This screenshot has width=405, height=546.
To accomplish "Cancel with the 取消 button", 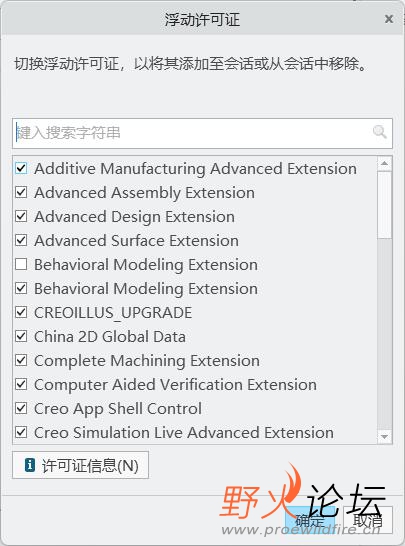I will (368, 520).
